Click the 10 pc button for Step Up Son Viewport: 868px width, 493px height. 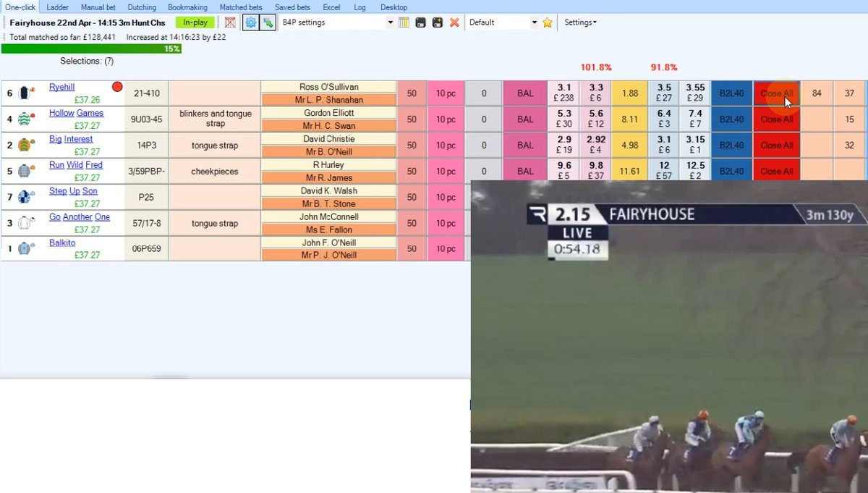click(445, 197)
